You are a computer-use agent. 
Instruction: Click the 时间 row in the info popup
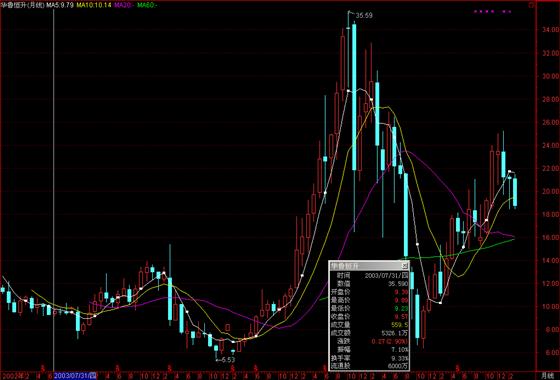(x=369, y=275)
